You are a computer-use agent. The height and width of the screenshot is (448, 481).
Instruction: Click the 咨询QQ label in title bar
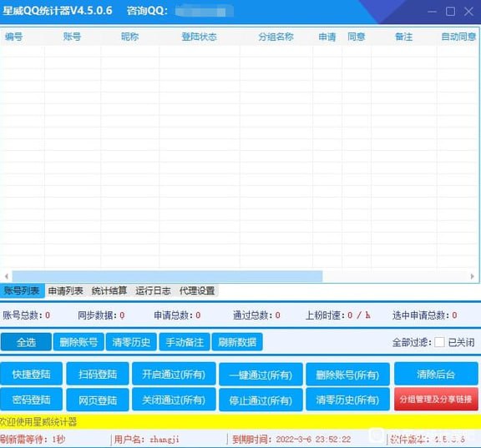coord(147,11)
